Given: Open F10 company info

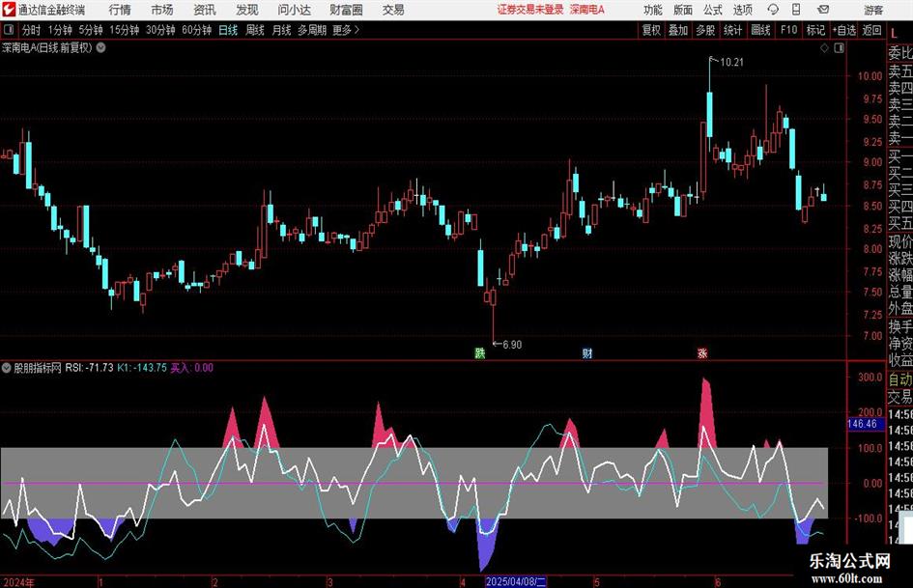Looking at the screenshot, I should pyautogui.click(x=789, y=30).
